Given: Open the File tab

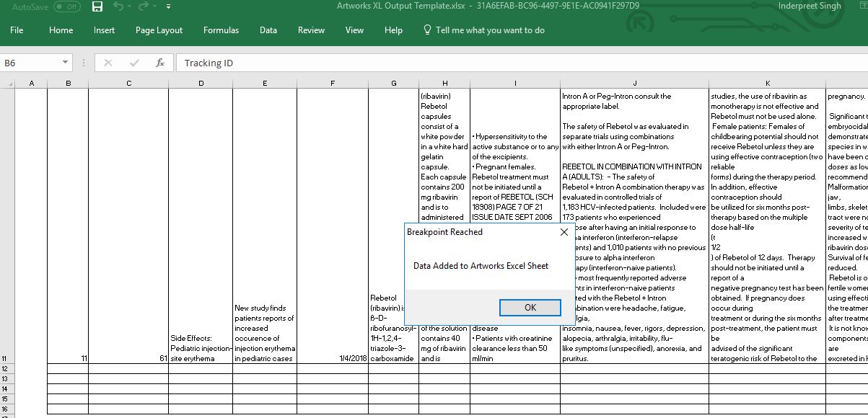Looking at the screenshot, I should coord(17,30).
